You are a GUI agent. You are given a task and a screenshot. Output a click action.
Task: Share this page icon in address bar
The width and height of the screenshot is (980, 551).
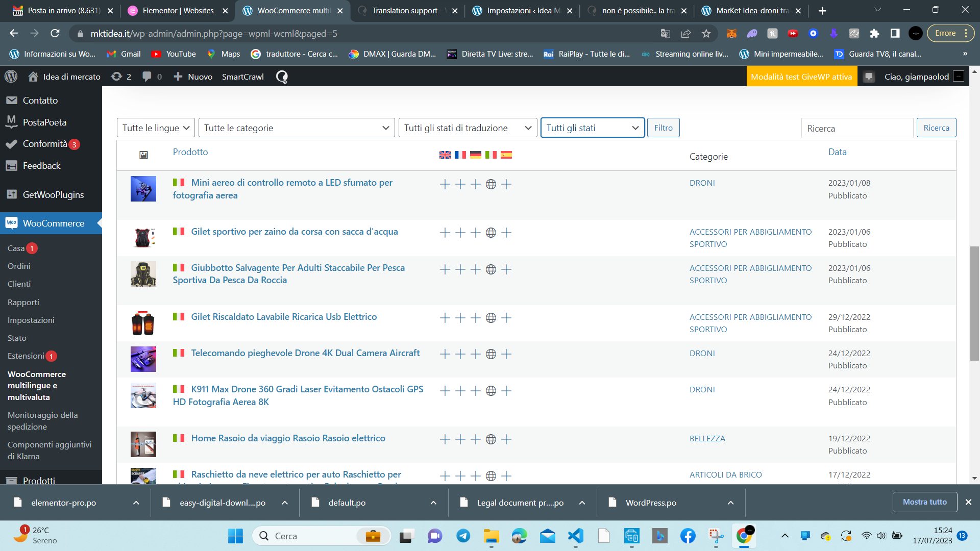pos(685,33)
